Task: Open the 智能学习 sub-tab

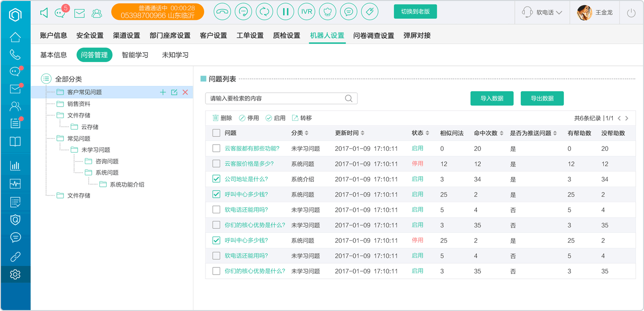Action: (135, 55)
